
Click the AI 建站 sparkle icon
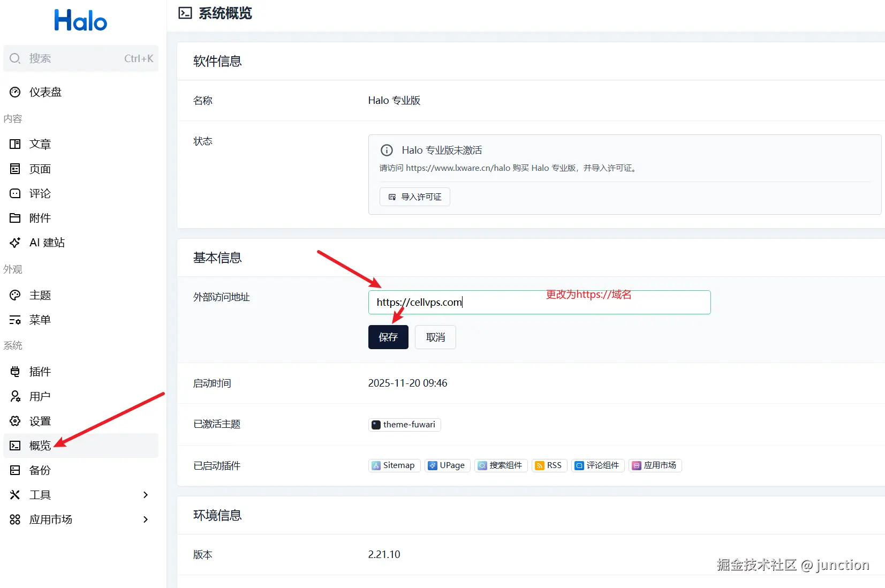click(x=15, y=243)
